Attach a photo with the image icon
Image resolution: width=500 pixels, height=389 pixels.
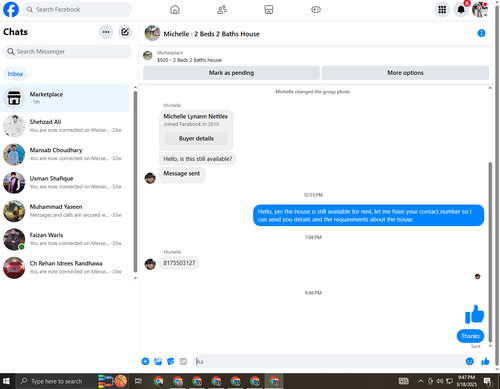(158, 361)
